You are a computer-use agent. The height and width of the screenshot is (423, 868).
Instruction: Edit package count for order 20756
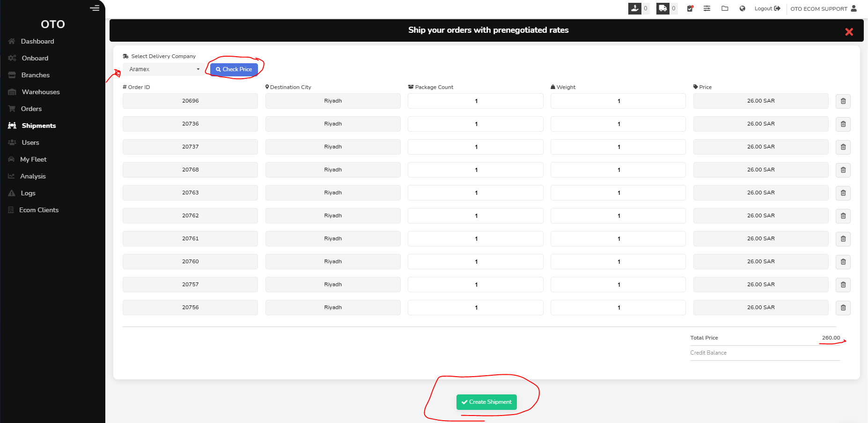(476, 308)
